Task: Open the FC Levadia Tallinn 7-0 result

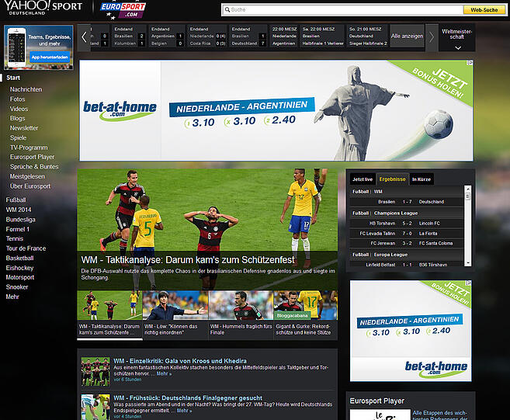Action: click(x=407, y=234)
